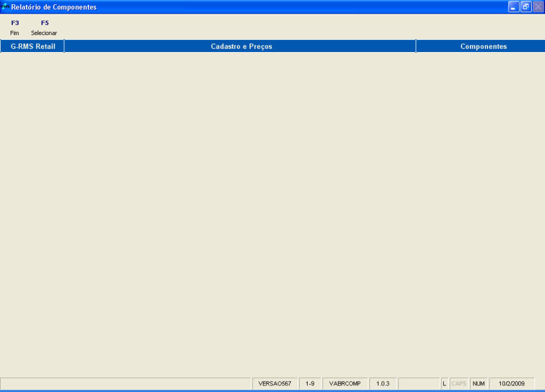This screenshot has width=545, height=392.
Task: Click the 1.0.3 version status entry
Action: pos(383,384)
